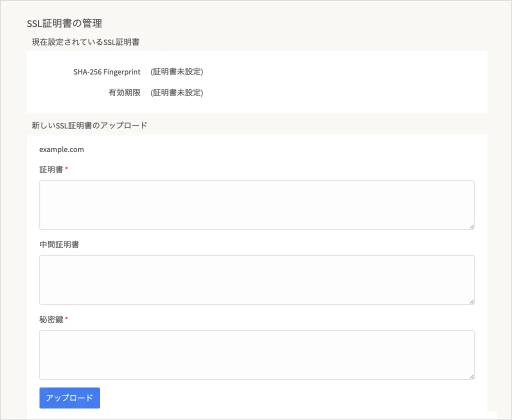
Task: Grab the 証明書 textarea resize handle
Action: tap(471, 226)
